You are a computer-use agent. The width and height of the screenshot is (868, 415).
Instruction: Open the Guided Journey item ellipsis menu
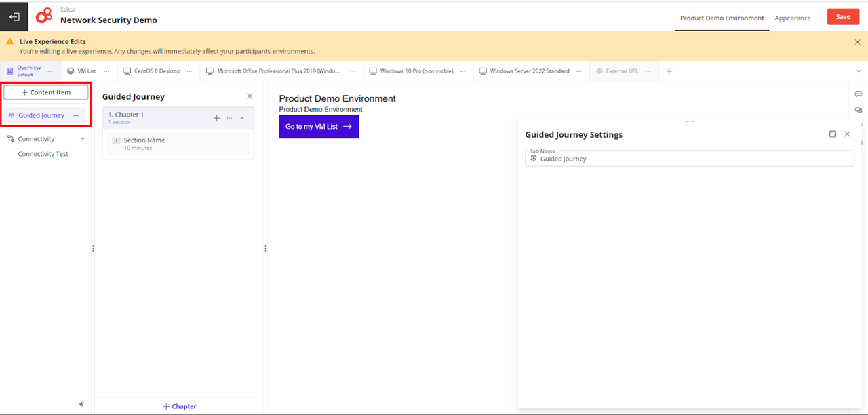coord(76,115)
